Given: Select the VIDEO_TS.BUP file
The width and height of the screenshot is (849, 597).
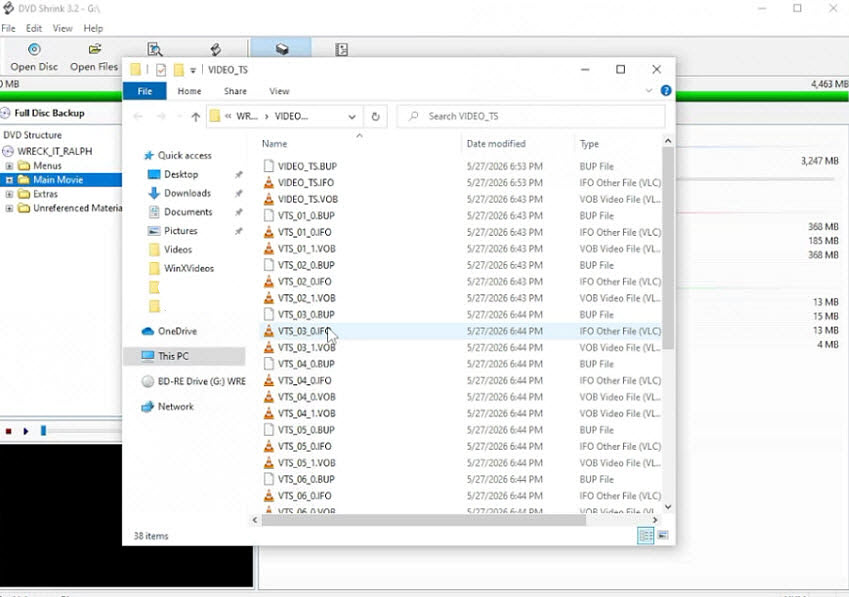Looking at the screenshot, I should pyautogui.click(x=307, y=166).
